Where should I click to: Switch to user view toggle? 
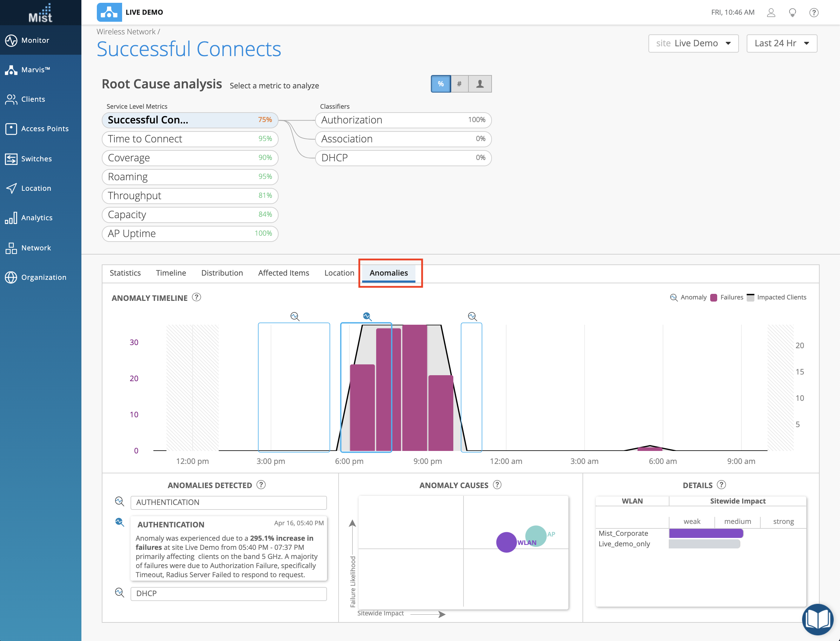click(x=480, y=84)
